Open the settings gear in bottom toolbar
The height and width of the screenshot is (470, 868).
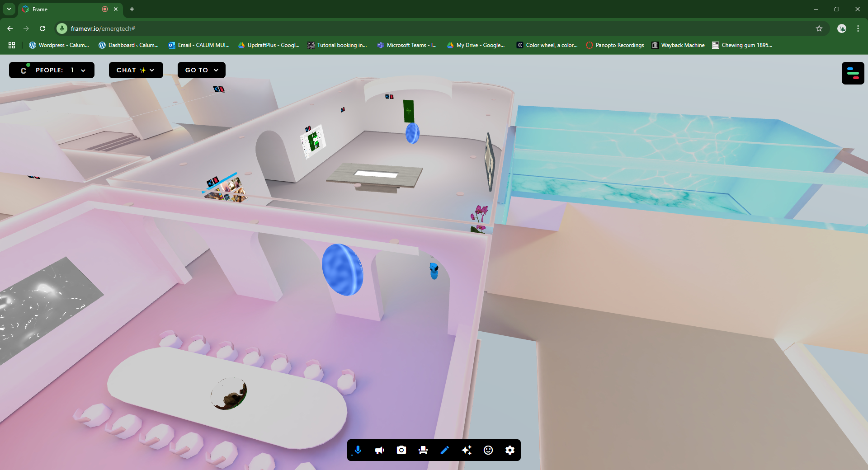click(510, 450)
